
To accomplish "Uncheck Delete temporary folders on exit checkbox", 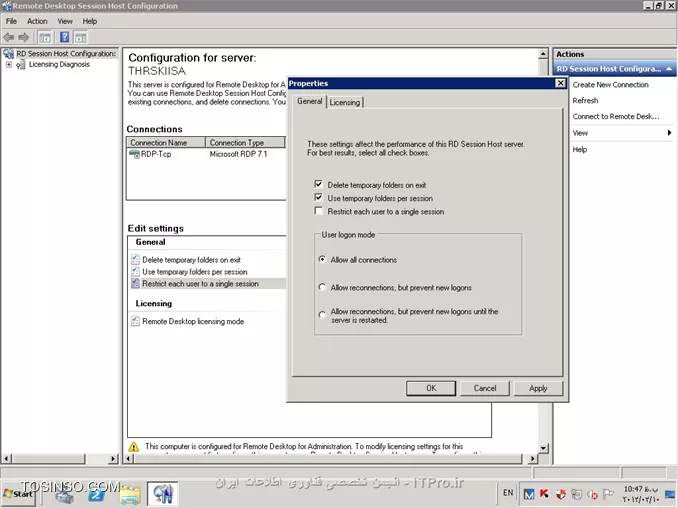I will (x=319, y=185).
